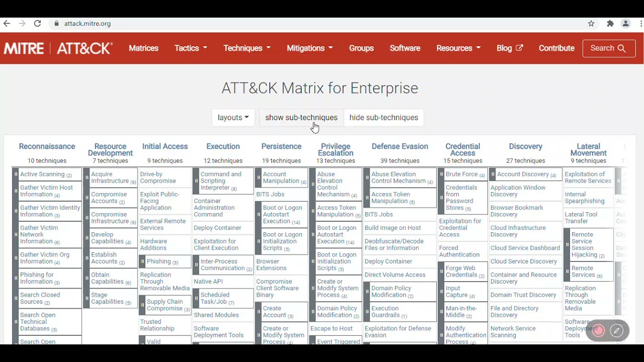Open the Resource Development tactic heading

coord(110,150)
